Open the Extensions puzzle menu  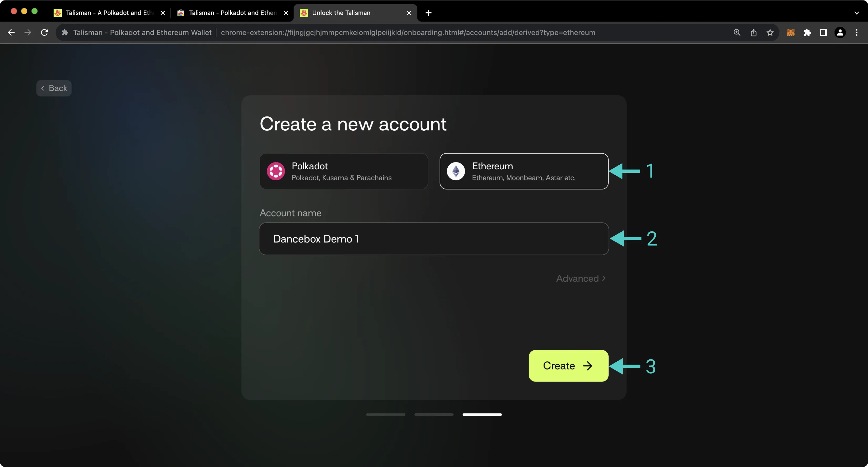click(x=807, y=32)
